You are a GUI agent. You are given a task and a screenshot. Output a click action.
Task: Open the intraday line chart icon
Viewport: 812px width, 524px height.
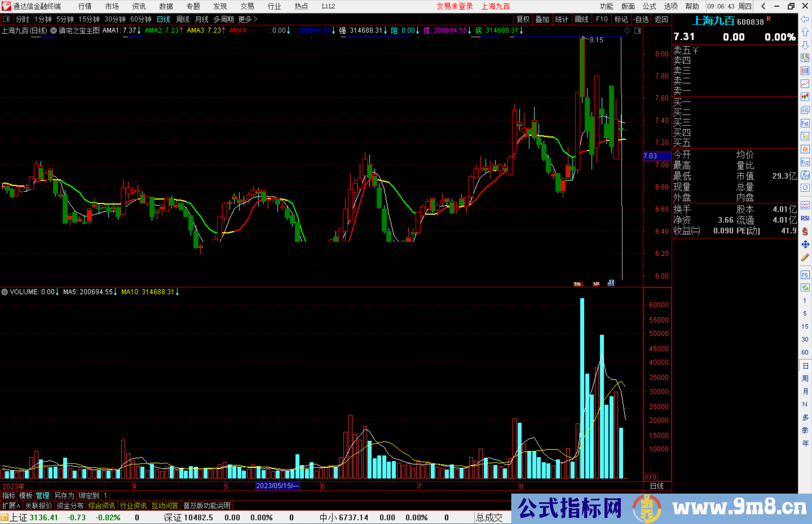click(805, 84)
